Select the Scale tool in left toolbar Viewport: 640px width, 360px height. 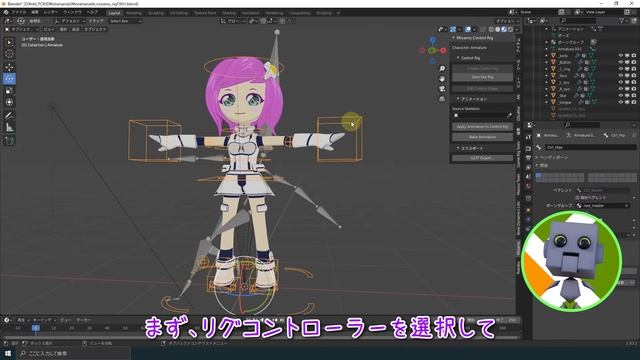point(9,91)
